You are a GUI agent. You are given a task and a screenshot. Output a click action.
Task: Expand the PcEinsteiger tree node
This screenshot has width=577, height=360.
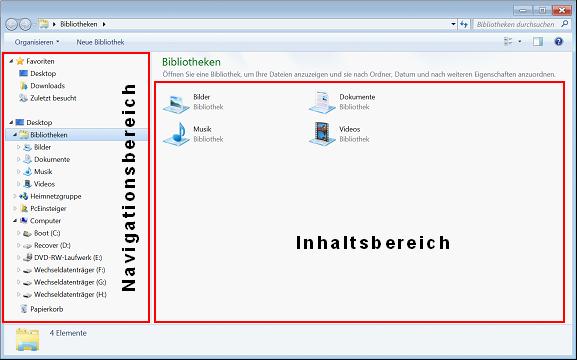(15, 208)
